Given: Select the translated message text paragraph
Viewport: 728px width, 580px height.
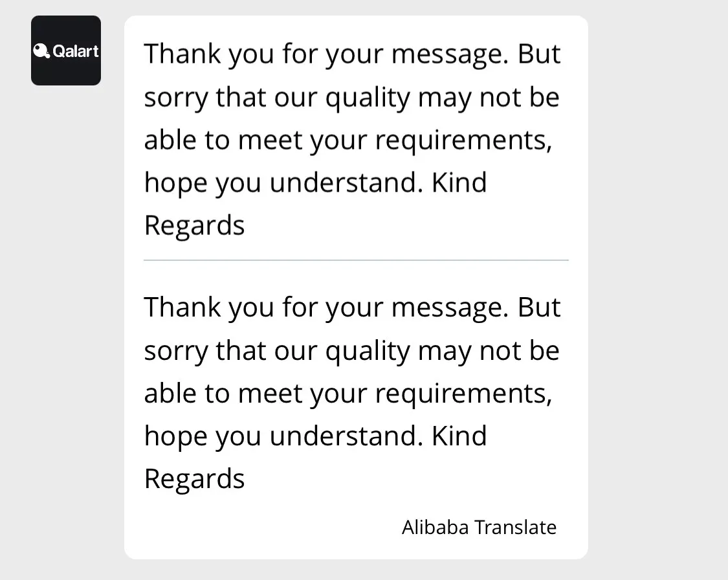Looking at the screenshot, I should tap(351, 392).
